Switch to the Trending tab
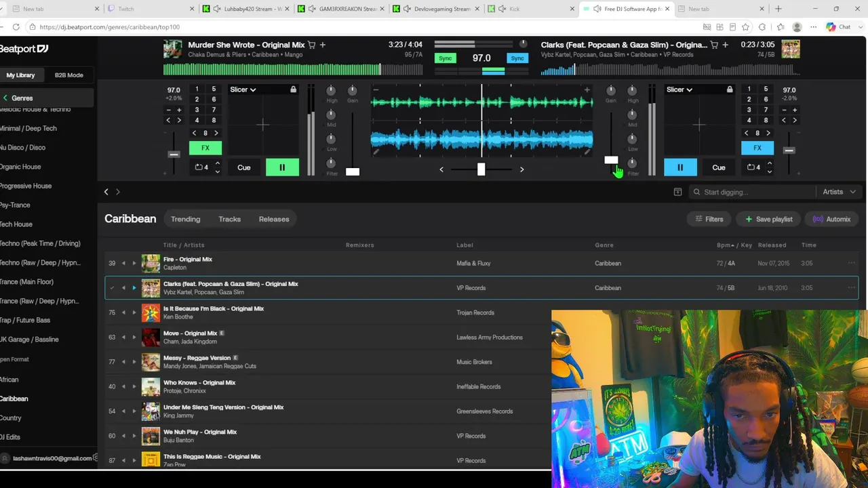The image size is (868, 488). (186, 219)
